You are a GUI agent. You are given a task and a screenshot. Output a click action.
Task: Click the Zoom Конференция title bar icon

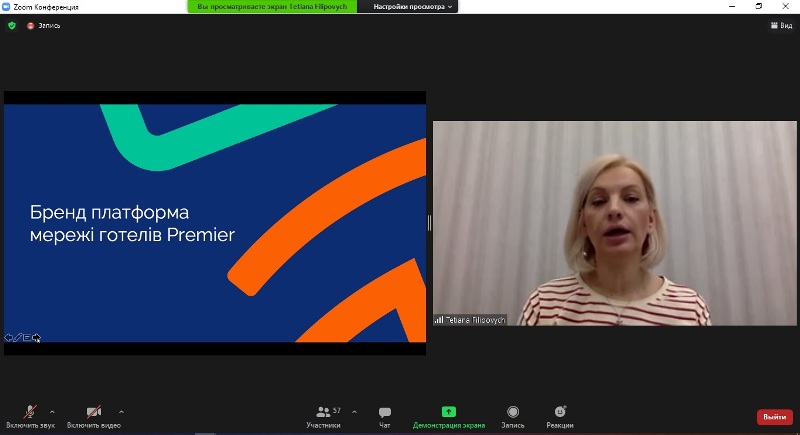click(6, 7)
